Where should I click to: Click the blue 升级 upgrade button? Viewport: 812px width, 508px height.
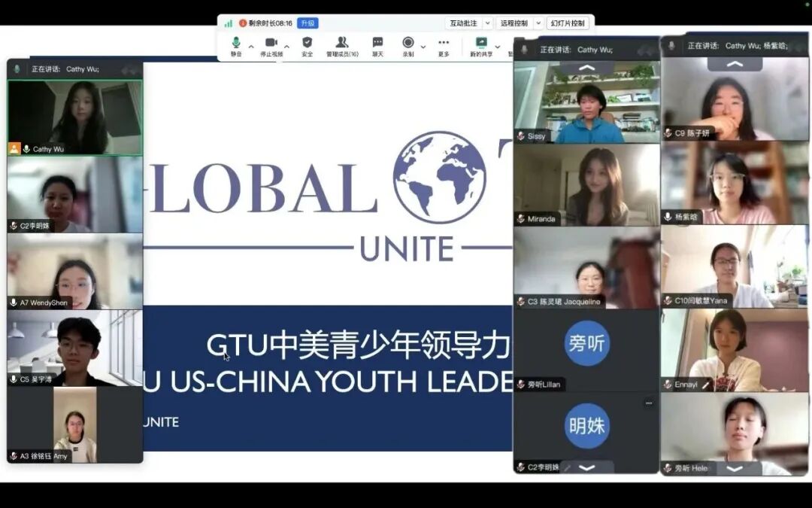[308, 23]
